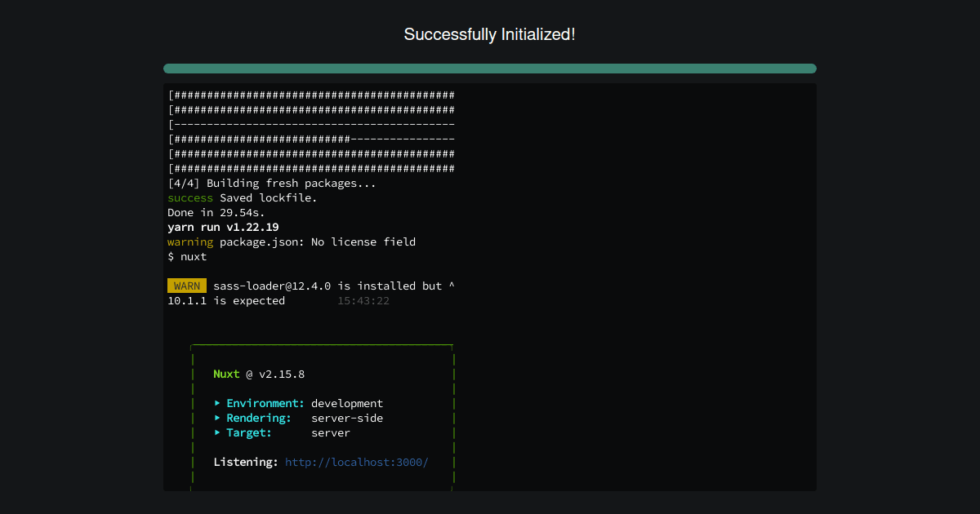Image resolution: width=980 pixels, height=514 pixels.
Task: Select 'Nuxt @ v2.15.8' version text
Action: pos(259,374)
